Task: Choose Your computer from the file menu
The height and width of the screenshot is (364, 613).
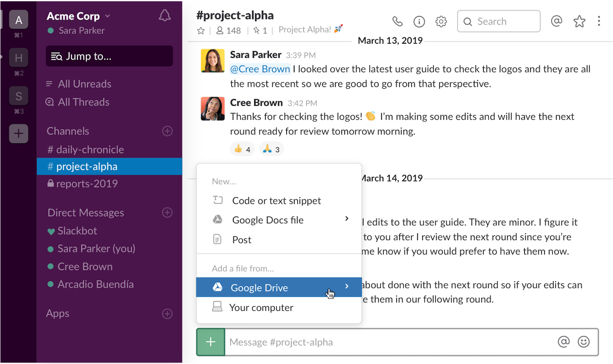Action: [261, 307]
